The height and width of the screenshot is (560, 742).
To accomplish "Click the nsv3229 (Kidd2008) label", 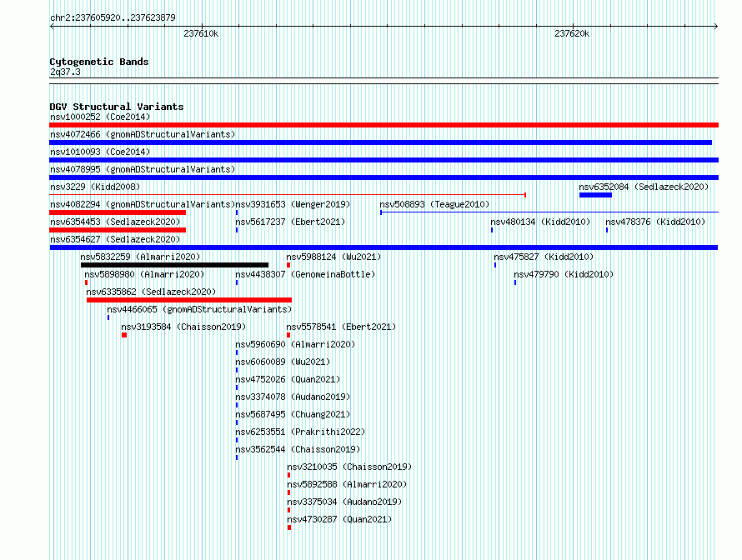I will (x=95, y=187).
